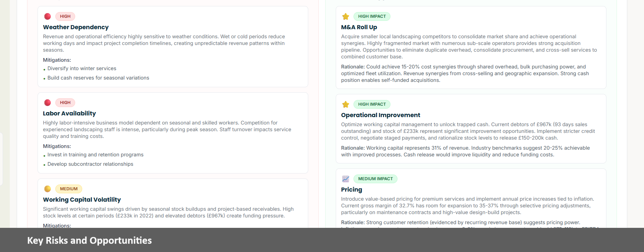The image size is (644, 252).
Task: Toggle the HIGH badge on Labor Availability
Action: (x=65, y=102)
